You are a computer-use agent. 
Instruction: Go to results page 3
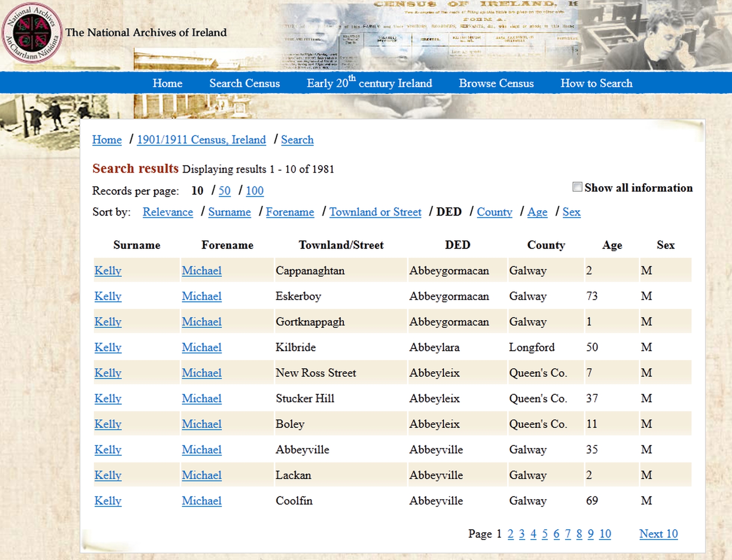point(522,533)
